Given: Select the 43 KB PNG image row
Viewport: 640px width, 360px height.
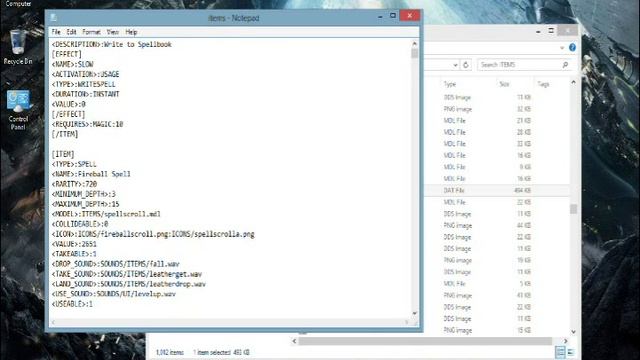Looking at the screenshot, I should point(497,296).
